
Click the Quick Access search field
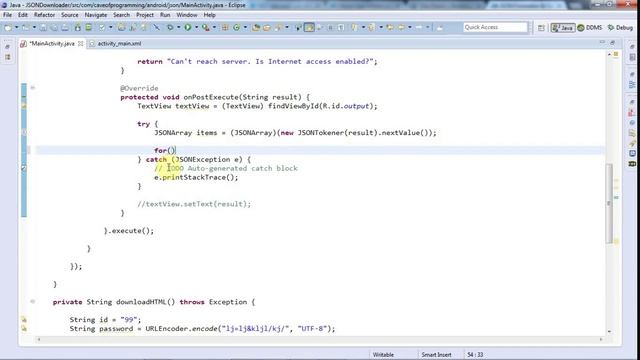pyautogui.click(x=495, y=27)
